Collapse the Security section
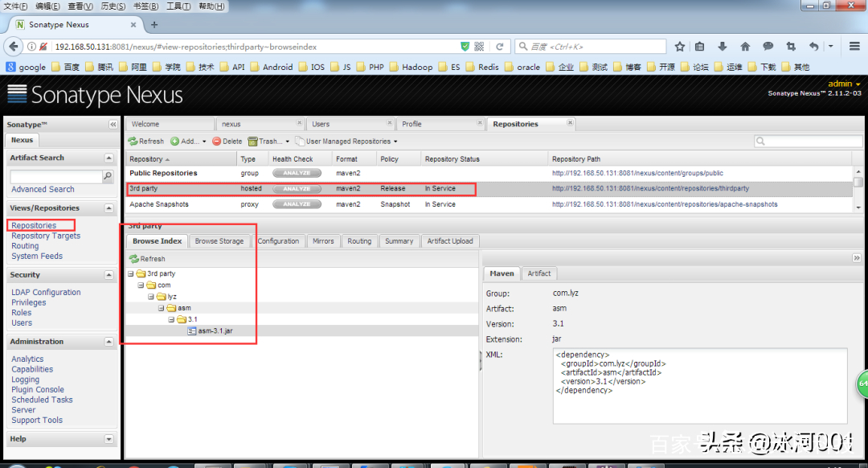Image resolution: width=868 pixels, height=468 pixels. click(109, 275)
